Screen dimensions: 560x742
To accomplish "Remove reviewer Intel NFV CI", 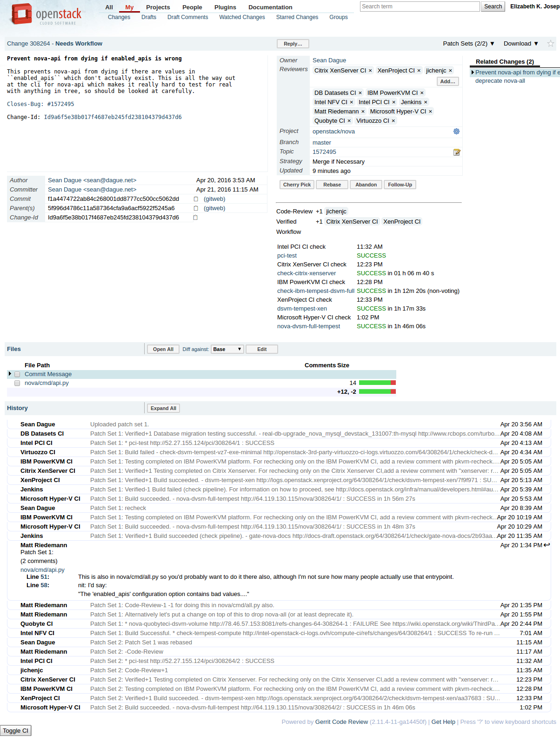I will [x=351, y=102].
